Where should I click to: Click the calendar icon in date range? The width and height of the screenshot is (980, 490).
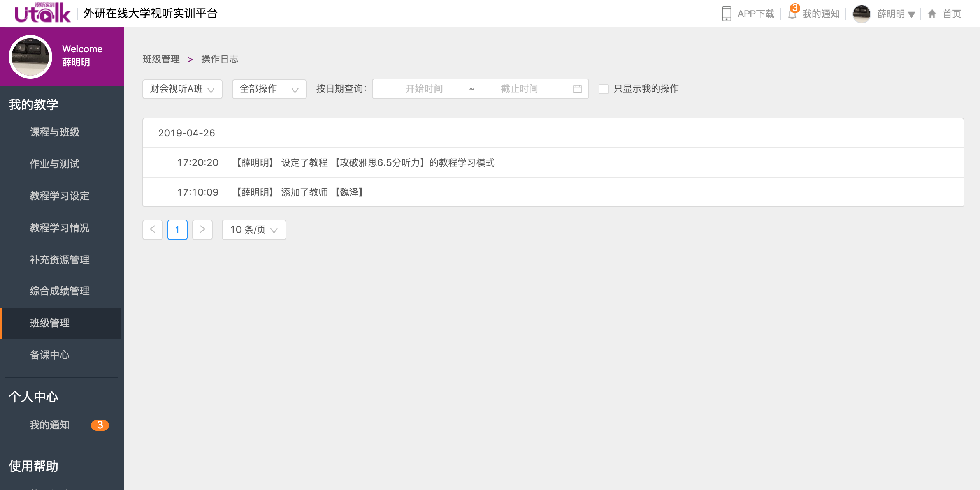(577, 89)
